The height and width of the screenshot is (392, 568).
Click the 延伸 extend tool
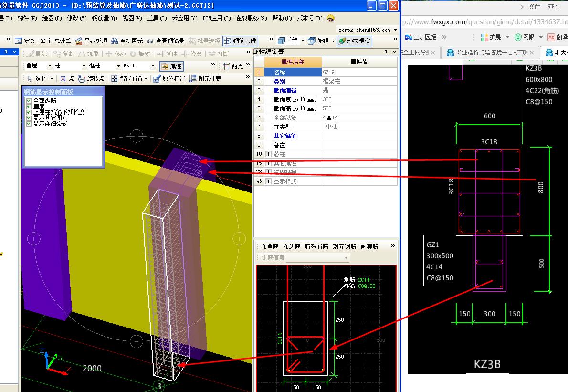(167, 53)
